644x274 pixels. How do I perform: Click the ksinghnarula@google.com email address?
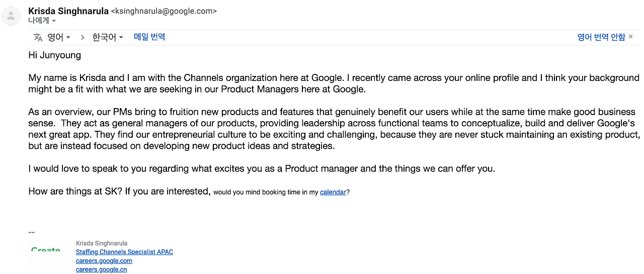[164, 11]
